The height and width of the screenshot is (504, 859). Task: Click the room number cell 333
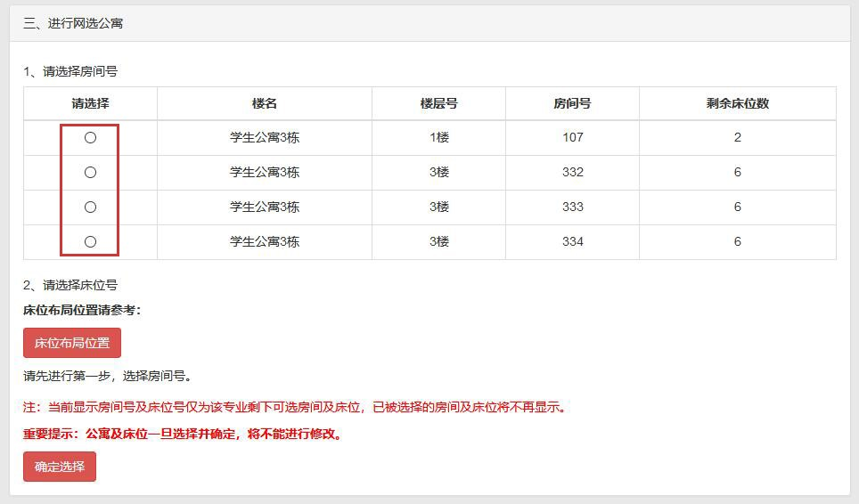pyautogui.click(x=572, y=207)
